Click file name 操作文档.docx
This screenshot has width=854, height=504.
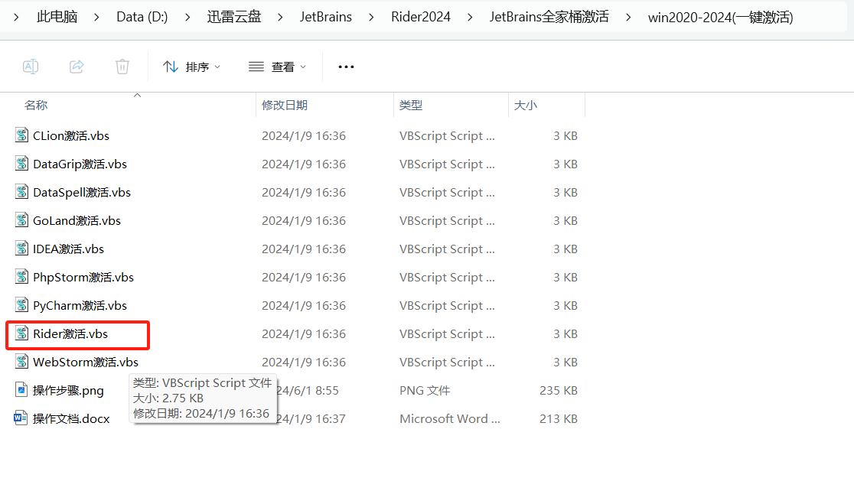[71, 418]
